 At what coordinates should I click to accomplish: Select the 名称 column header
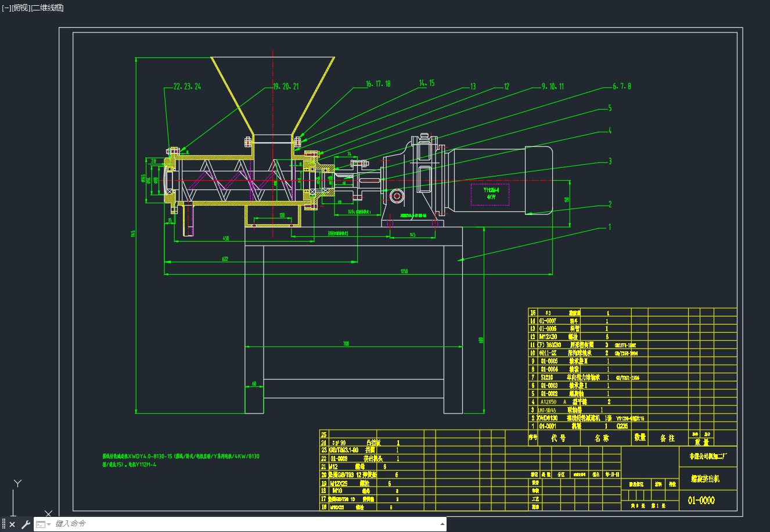pos(602,438)
